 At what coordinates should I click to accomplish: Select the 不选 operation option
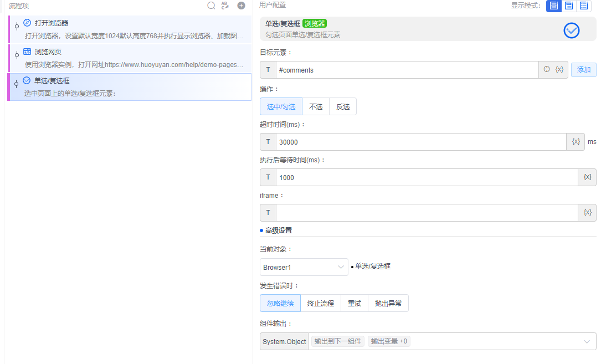click(x=316, y=106)
